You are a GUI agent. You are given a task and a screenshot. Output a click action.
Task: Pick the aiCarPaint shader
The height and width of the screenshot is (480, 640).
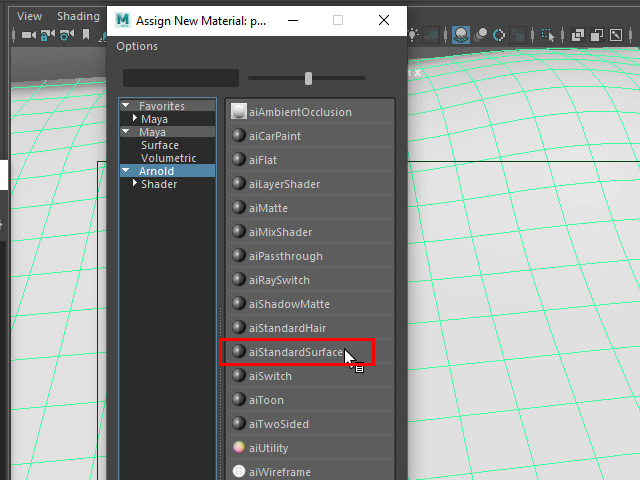coord(275,136)
